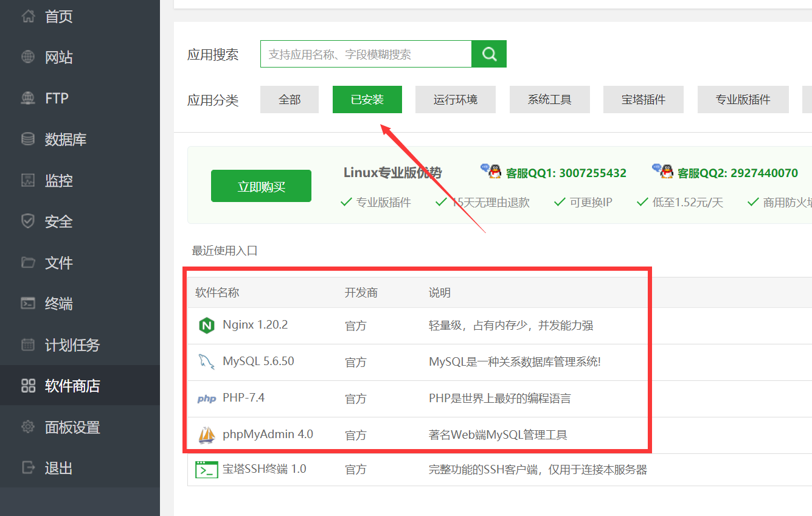Click the shield icon beside 安全
This screenshot has width=812, height=516.
(28, 221)
